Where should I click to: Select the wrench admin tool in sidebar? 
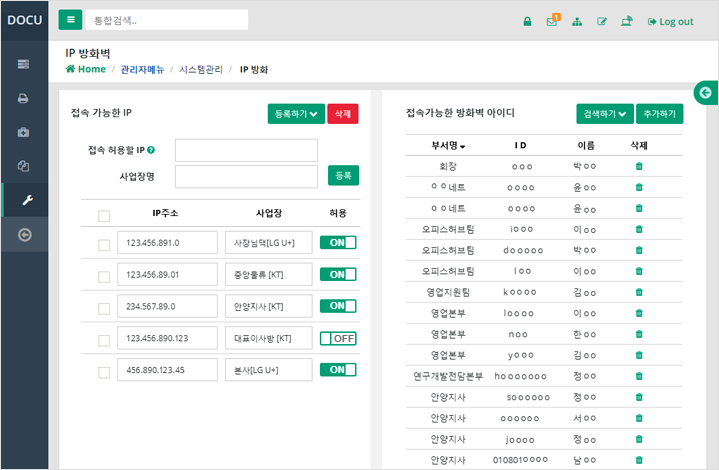24,201
